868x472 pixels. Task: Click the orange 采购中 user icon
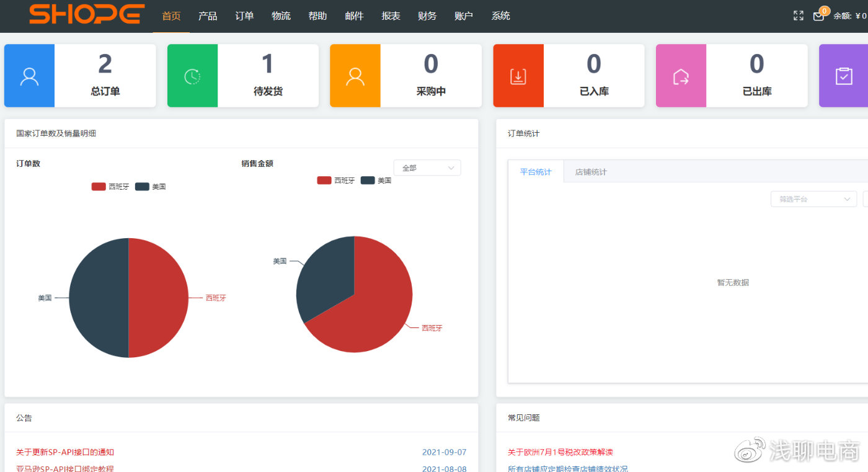pos(355,75)
